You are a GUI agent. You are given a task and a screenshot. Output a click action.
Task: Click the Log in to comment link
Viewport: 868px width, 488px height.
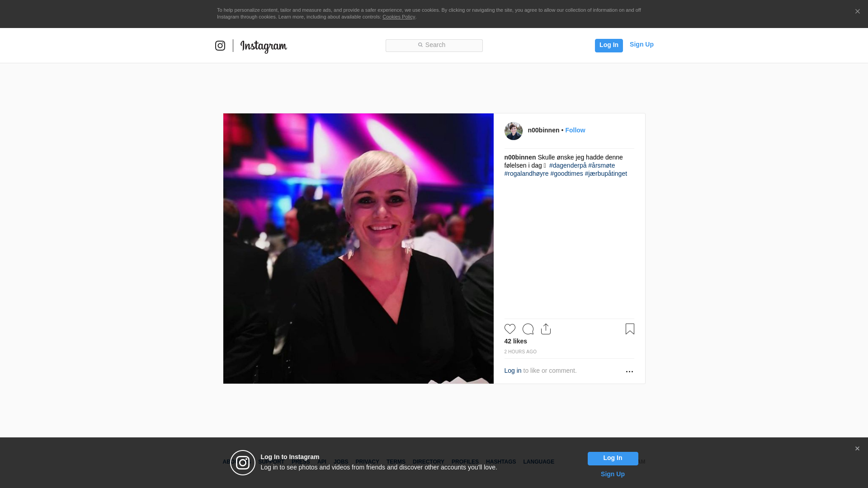coord(513,371)
